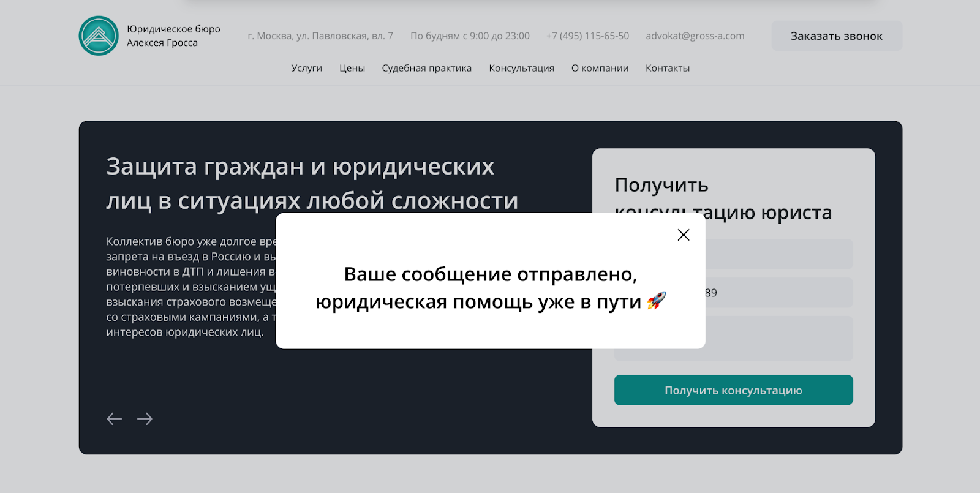Click the Павловская address in the header

[320, 36]
